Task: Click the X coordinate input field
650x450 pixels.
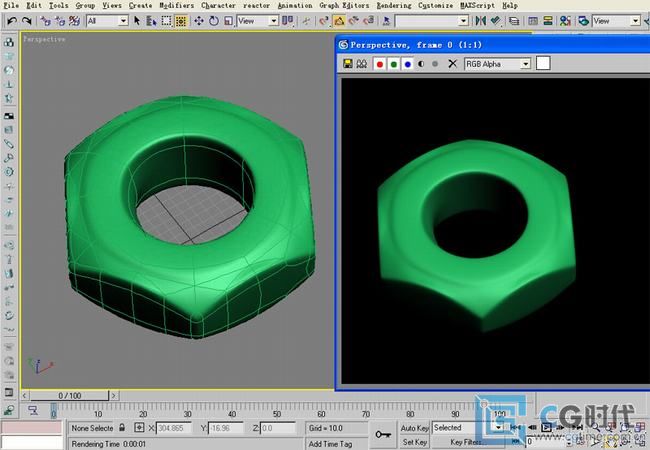Action: (x=173, y=428)
